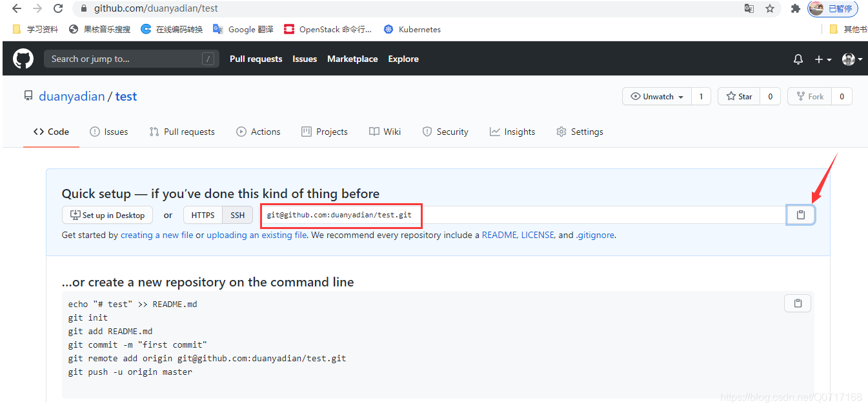Viewport: 868px width, 409px height.
Task: Click the repository book icon beside duanyadian
Action: point(28,96)
